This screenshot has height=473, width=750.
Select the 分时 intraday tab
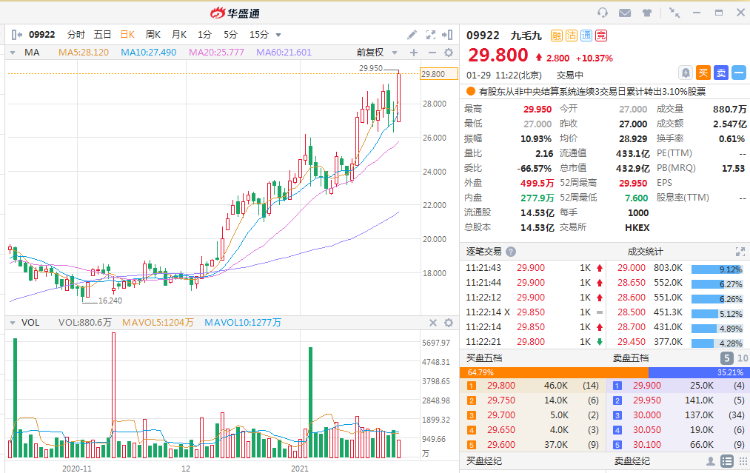pos(76,34)
